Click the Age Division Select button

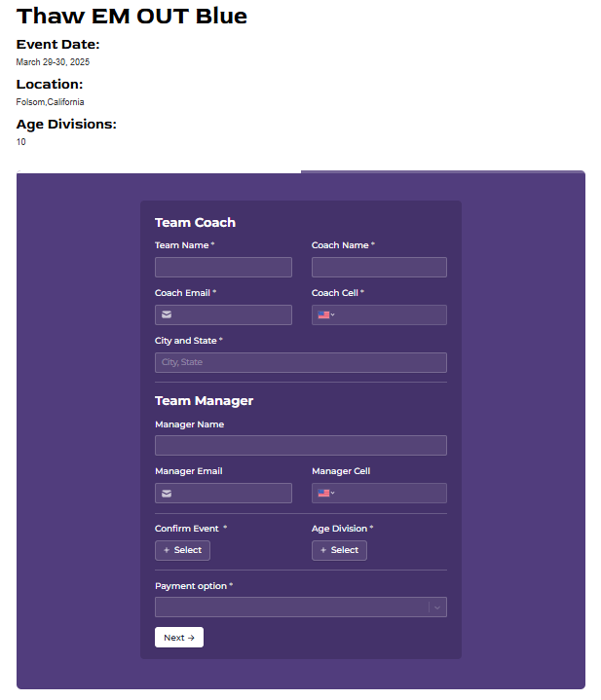tap(339, 551)
